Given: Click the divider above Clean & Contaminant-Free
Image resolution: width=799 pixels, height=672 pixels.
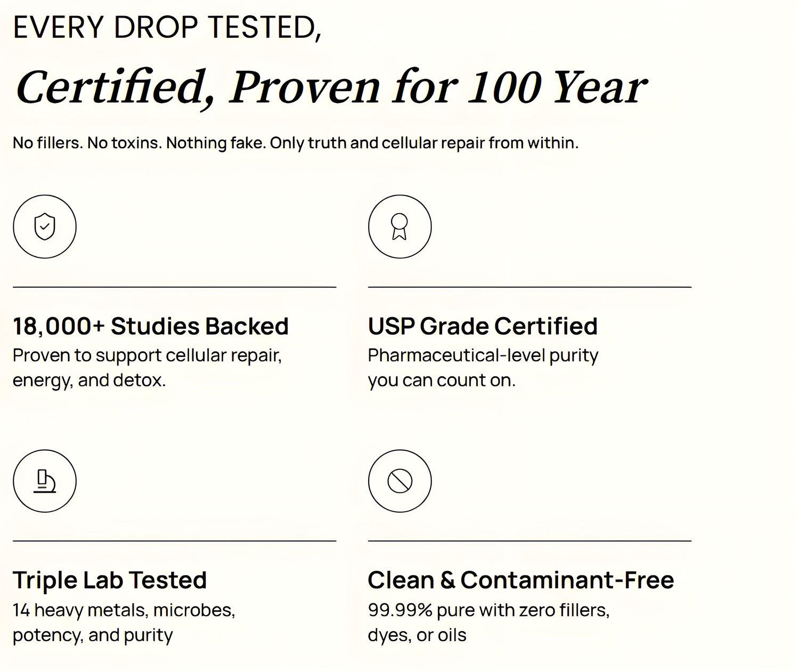Looking at the screenshot, I should 529,541.
